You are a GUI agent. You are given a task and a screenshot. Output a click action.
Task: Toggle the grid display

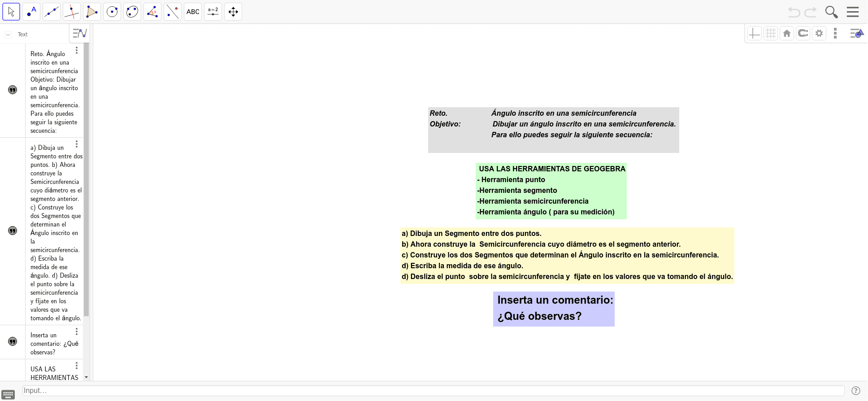coord(771,33)
